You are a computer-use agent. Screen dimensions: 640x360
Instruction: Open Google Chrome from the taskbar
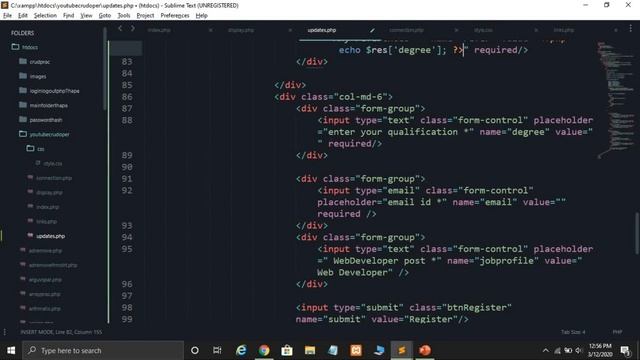264,350
